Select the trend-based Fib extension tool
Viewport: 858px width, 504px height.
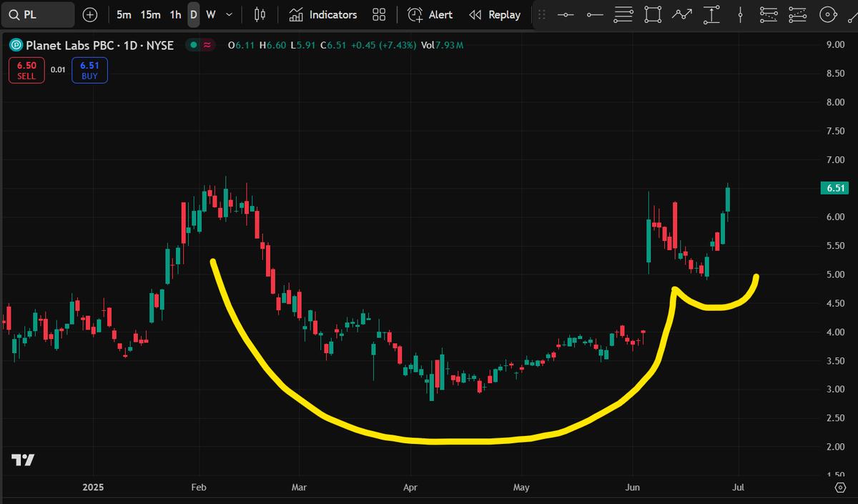769,14
